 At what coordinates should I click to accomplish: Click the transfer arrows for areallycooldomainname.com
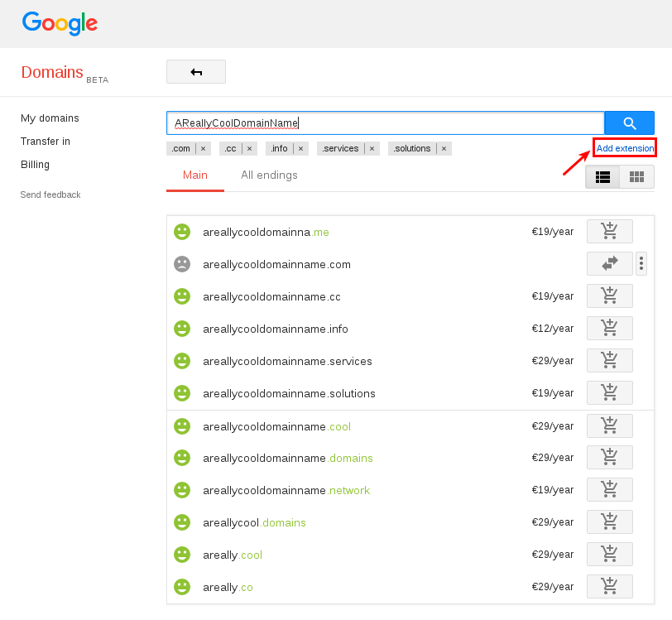tap(610, 263)
